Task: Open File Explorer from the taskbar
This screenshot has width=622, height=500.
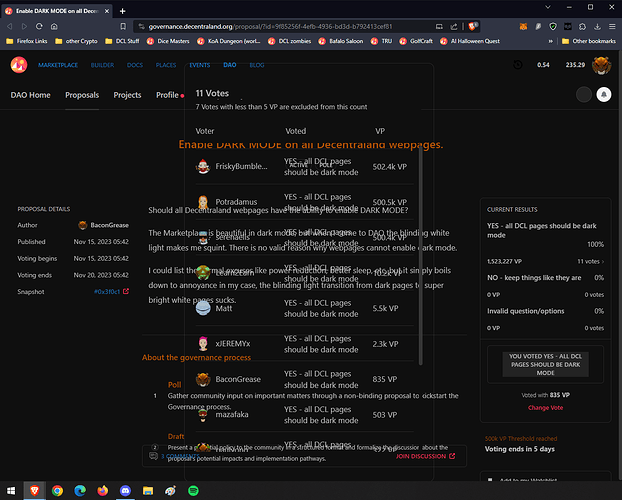Action: [x=148, y=490]
